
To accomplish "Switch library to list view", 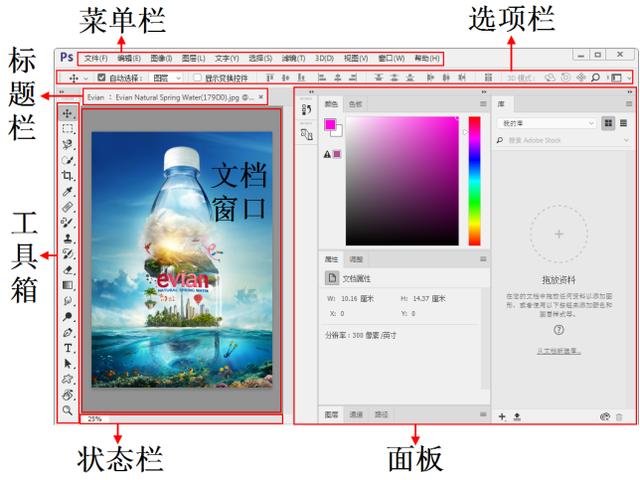I will click(623, 123).
